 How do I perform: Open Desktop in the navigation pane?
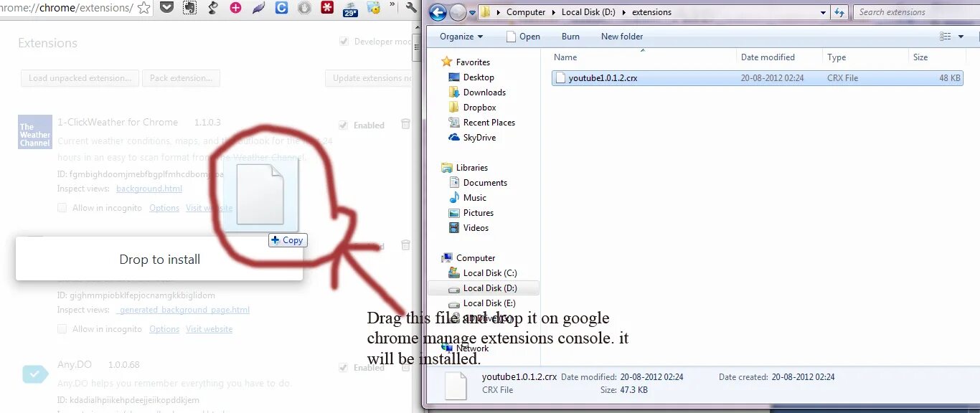coord(471,77)
